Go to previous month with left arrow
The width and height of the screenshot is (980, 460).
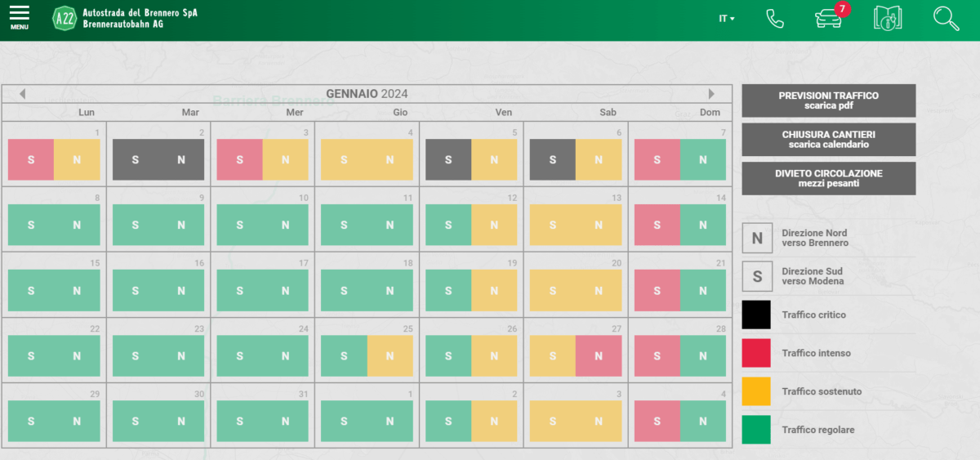tap(22, 94)
